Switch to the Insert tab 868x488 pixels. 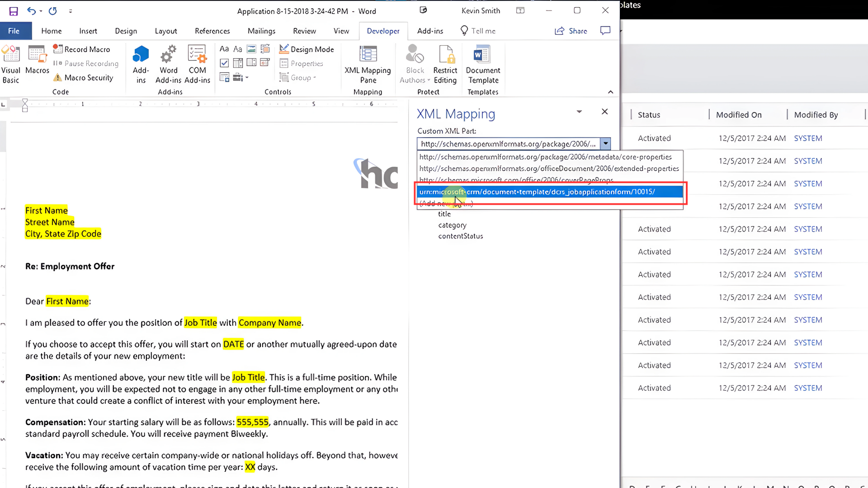[x=88, y=31]
